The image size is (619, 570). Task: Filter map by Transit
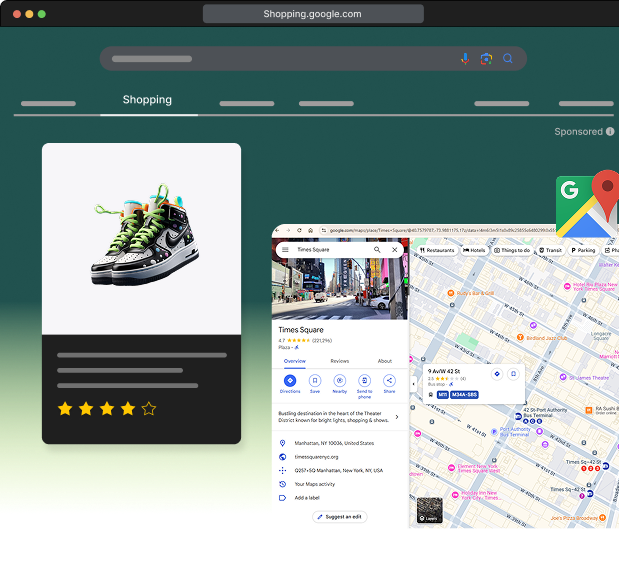550,250
